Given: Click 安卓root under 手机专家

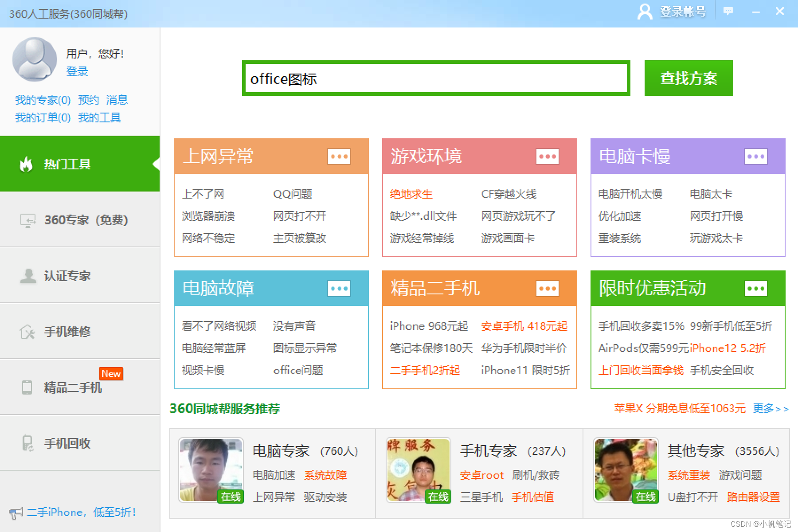Looking at the screenshot, I should [x=481, y=475].
